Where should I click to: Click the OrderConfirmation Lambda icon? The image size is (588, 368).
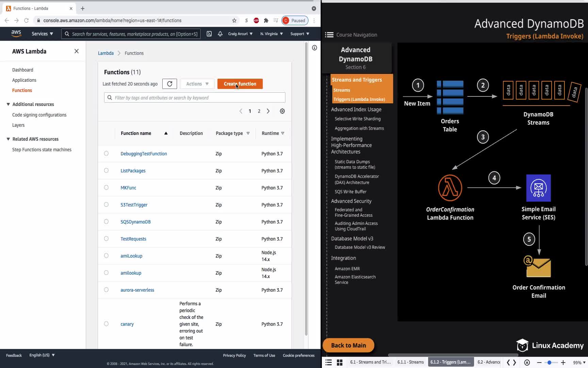(x=450, y=188)
